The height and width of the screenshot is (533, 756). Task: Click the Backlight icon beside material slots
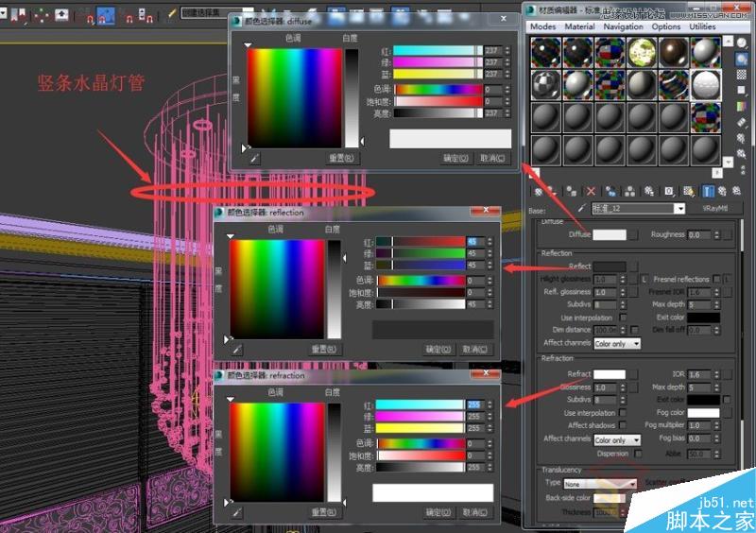click(x=742, y=59)
